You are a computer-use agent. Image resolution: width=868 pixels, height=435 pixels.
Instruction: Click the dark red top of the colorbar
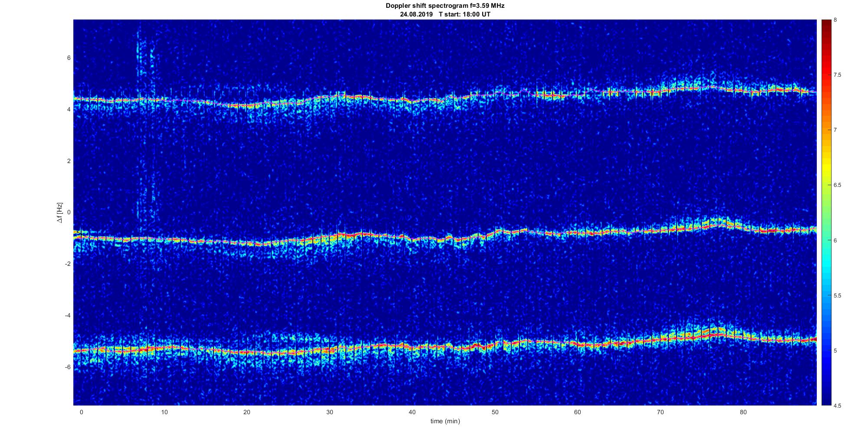[826, 26]
